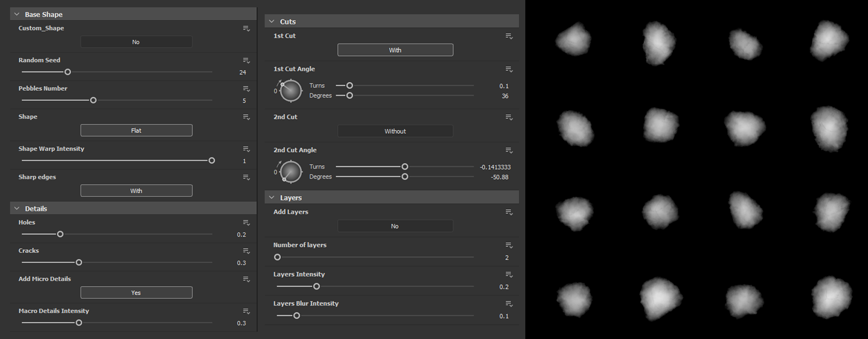
Task: Open preset menu icon for Layers Intensity
Action: click(x=509, y=275)
